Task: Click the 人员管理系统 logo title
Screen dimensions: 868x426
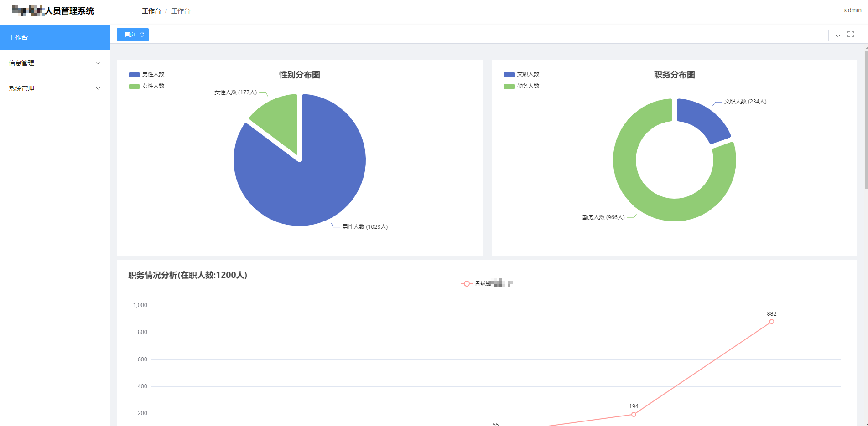Action: click(x=69, y=11)
